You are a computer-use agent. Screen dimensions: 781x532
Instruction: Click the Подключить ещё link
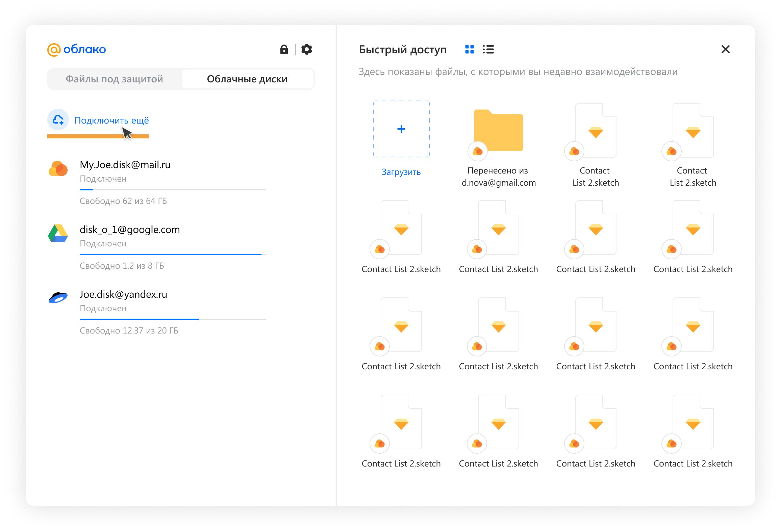click(111, 120)
